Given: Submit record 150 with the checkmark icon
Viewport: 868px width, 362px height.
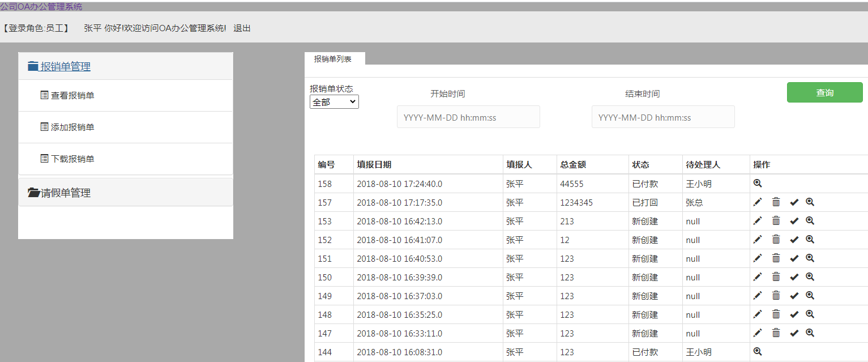Looking at the screenshot, I should tap(794, 277).
